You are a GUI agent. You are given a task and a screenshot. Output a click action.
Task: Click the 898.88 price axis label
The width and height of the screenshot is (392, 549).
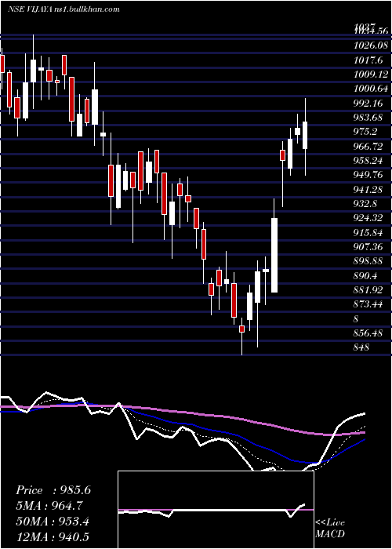(x=370, y=261)
